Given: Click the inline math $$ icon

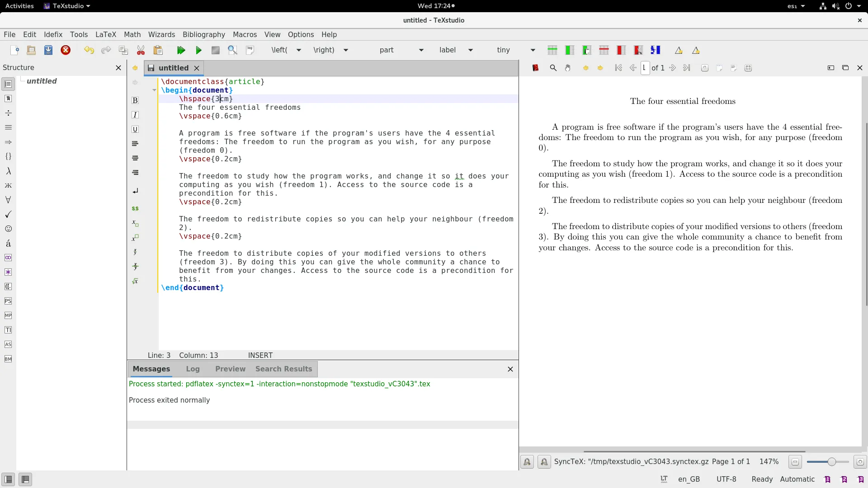Looking at the screenshot, I should pos(135,208).
